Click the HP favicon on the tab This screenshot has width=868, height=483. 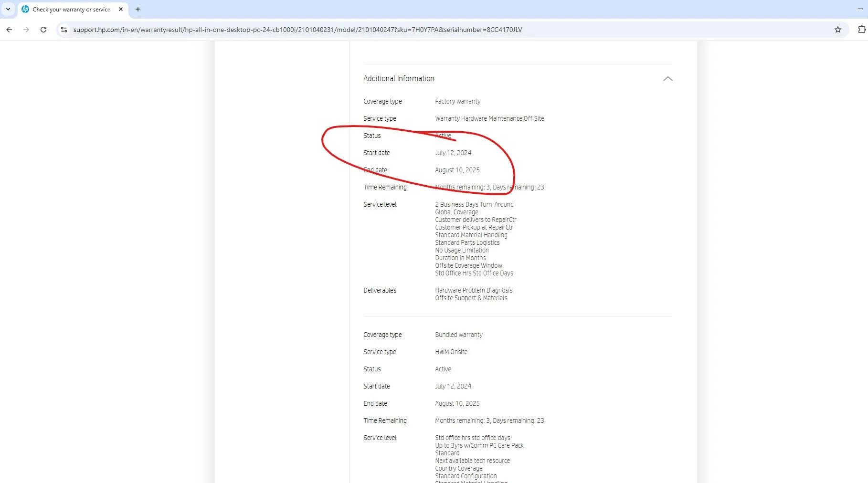[25, 9]
